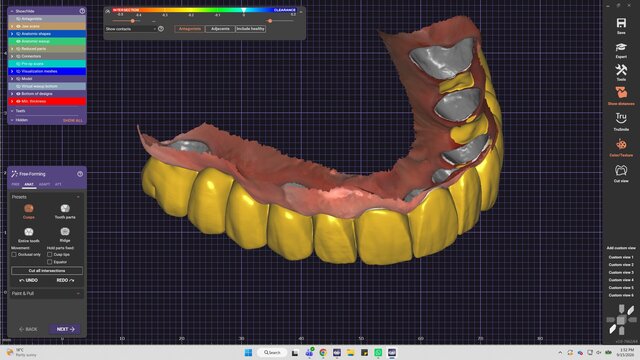
Task: Click the view orientation cube widget
Action: pyautogui.click(x=621, y=320)
